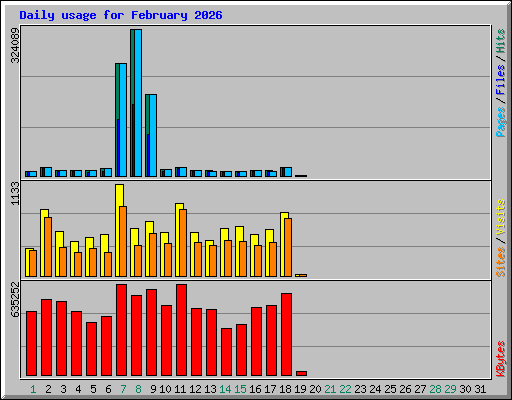Viewport: 512px width, 400px height.
Task: Click day 26 on the x-axis
Action: point(405,389)
